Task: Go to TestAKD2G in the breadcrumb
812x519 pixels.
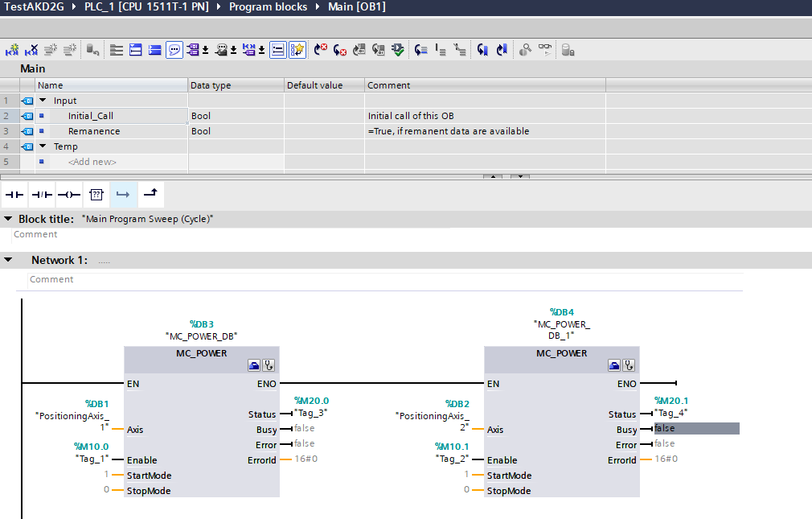Action: tap(35, 6)
